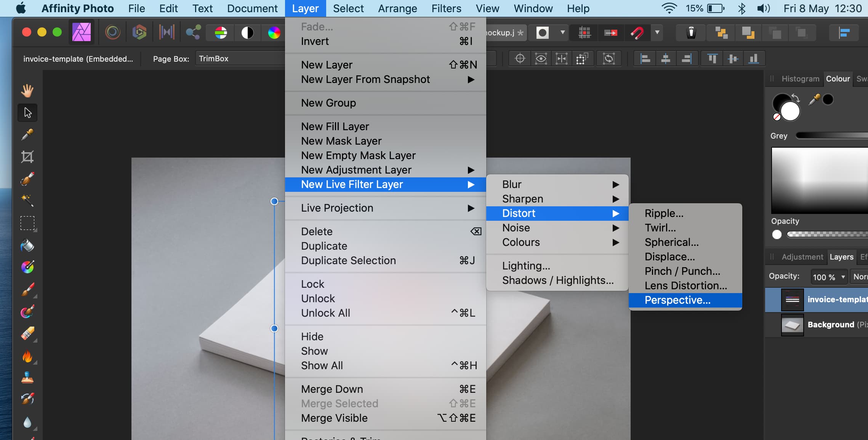This screenshot has width=868, height=440.
Task: Switch to Develop Persona icon
Action: pos(139,32)
